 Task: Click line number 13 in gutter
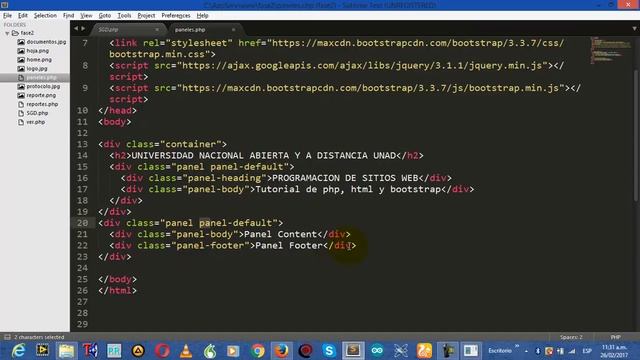click(82, 144)
